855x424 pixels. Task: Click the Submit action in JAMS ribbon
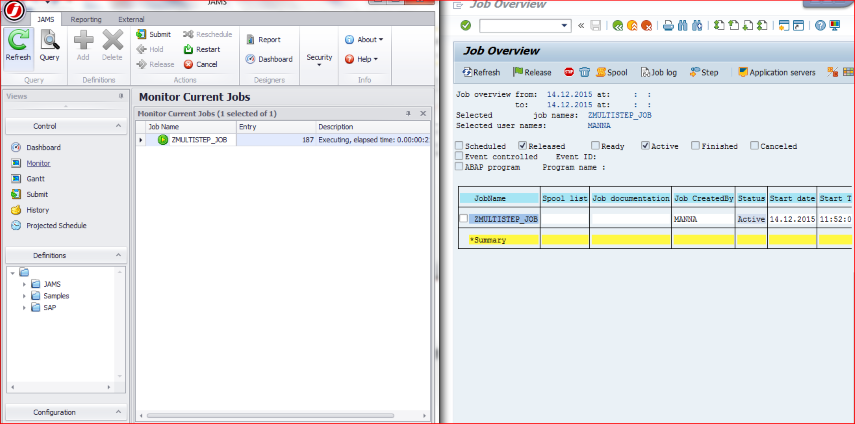[x=154, y=34]
